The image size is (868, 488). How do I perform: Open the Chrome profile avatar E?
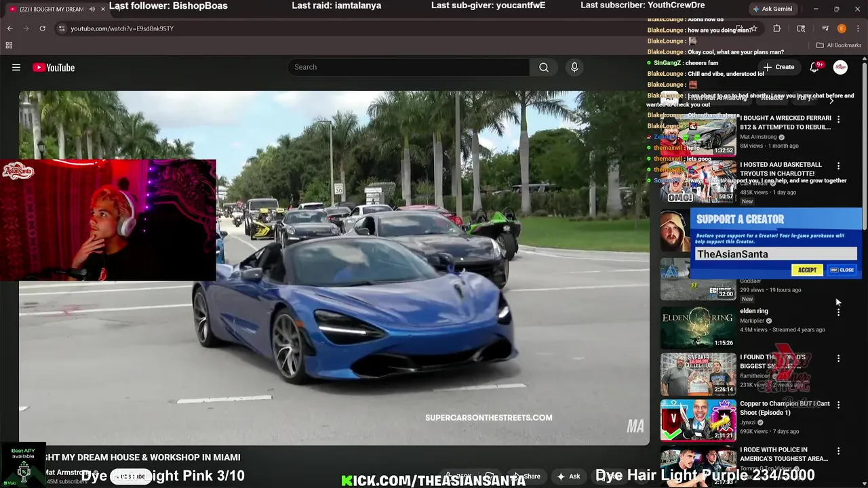[842, 28]
